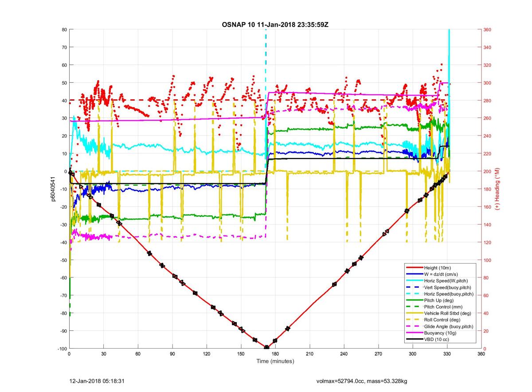Click the Time (minutes) axis label
This screenshot has height=392, width=532.
coord(275,361)
